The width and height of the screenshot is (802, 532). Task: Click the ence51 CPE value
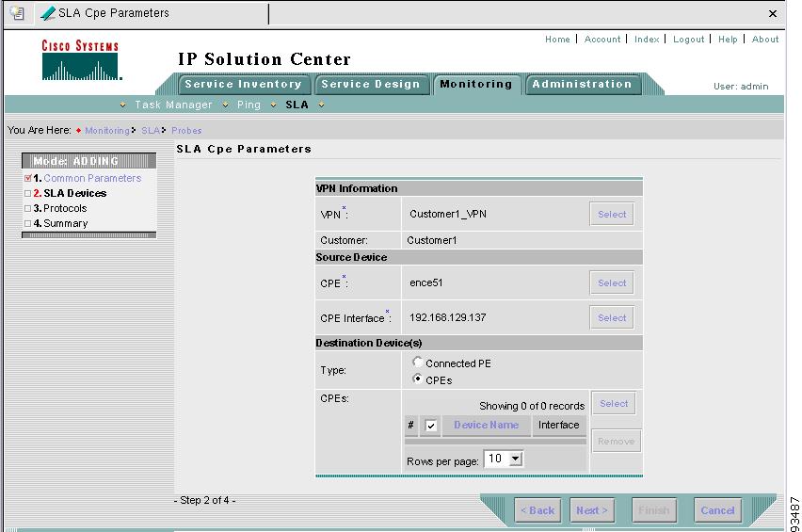[x=426, y=282]
